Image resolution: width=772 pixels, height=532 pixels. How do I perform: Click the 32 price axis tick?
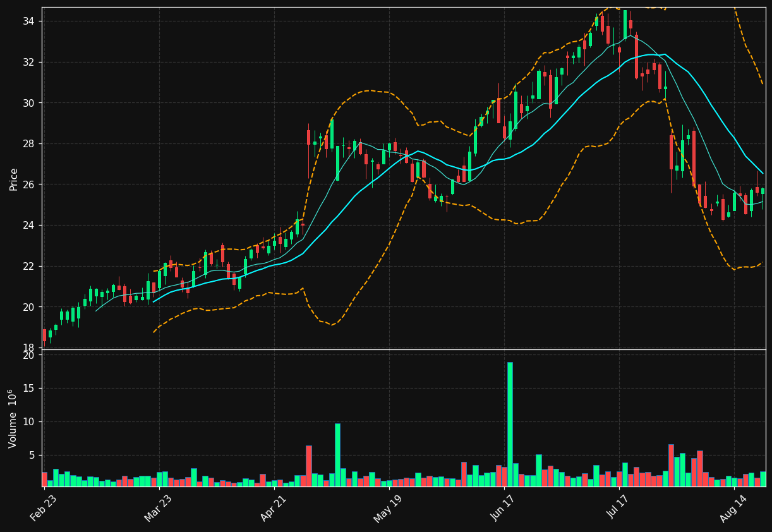(30, 62)
